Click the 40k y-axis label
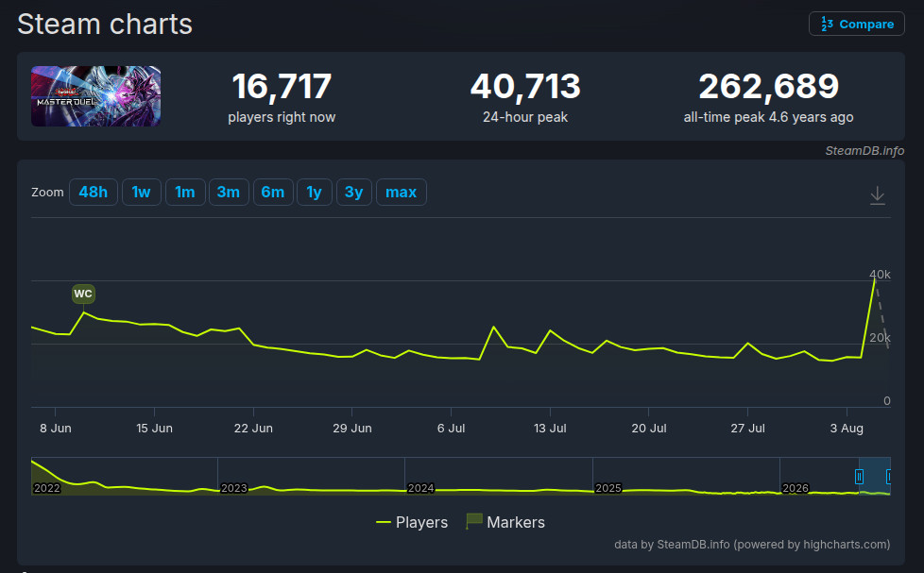Screen dimensions: 924x573 point(880,275)
